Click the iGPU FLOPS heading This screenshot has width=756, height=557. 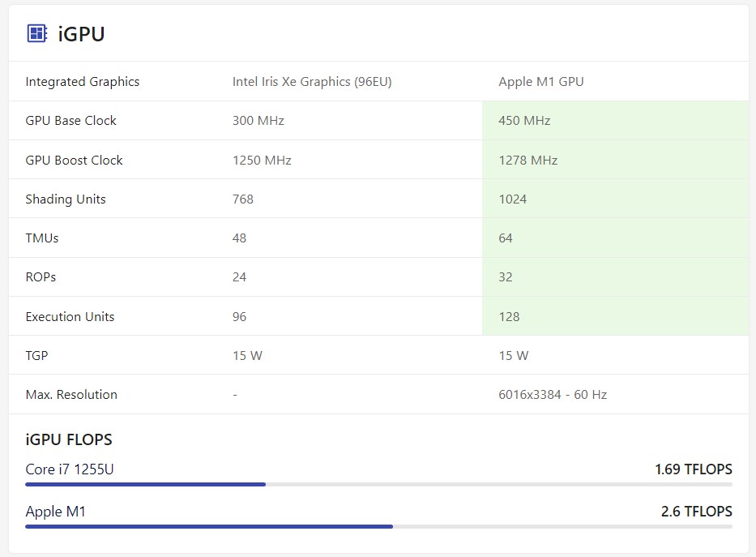point(69,439)
